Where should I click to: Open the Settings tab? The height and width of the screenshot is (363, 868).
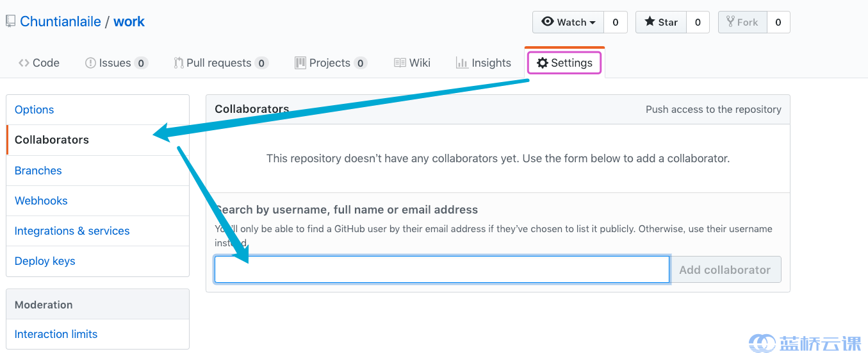(564, 63)
